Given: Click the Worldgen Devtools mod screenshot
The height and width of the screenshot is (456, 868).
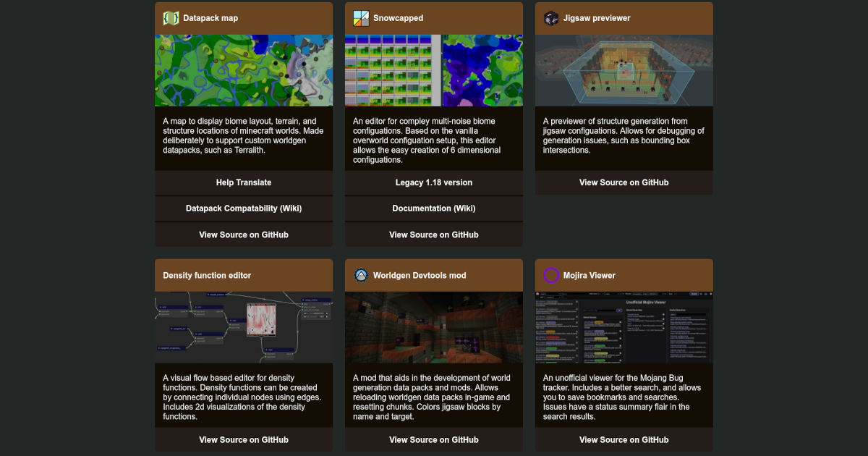Looking at the screenshot, I should point(434,327).
